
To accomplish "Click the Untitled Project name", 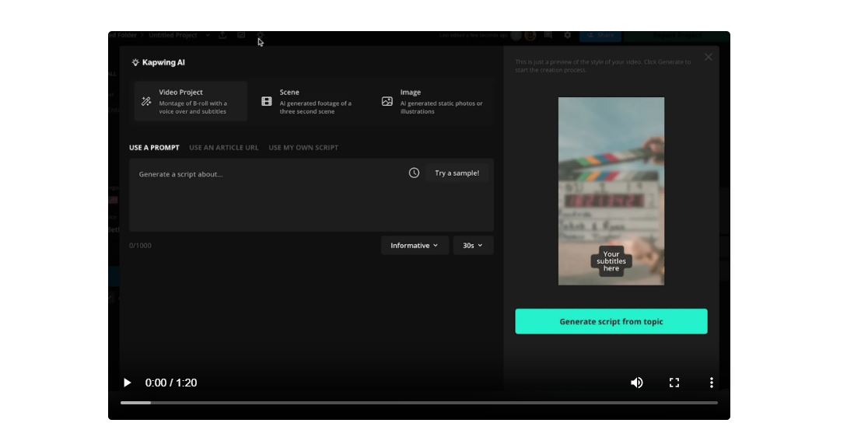I will [173, 36].
